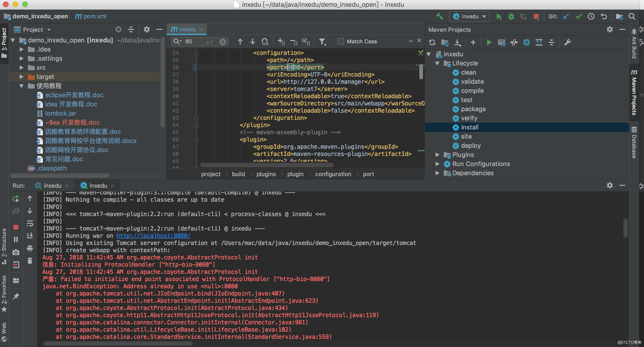Click the demo_inxedu_open breadcrumb

(x=37, y=17)
